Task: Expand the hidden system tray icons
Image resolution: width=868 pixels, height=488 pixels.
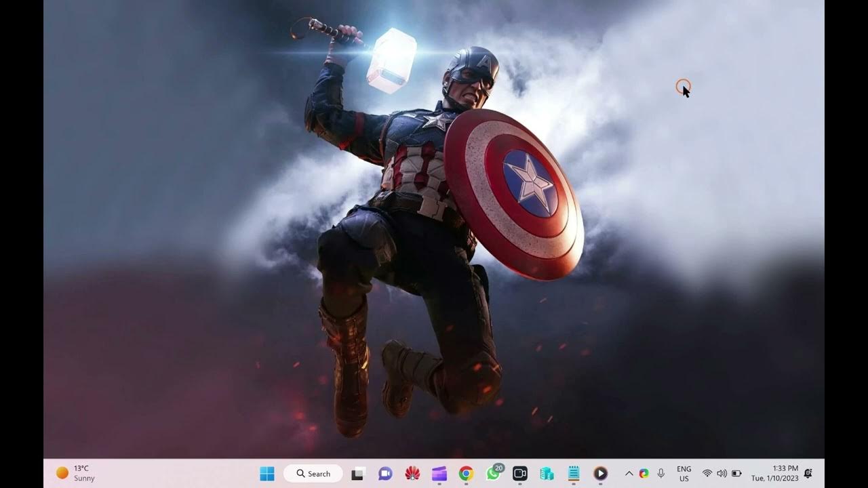Action: click(629, 474)
